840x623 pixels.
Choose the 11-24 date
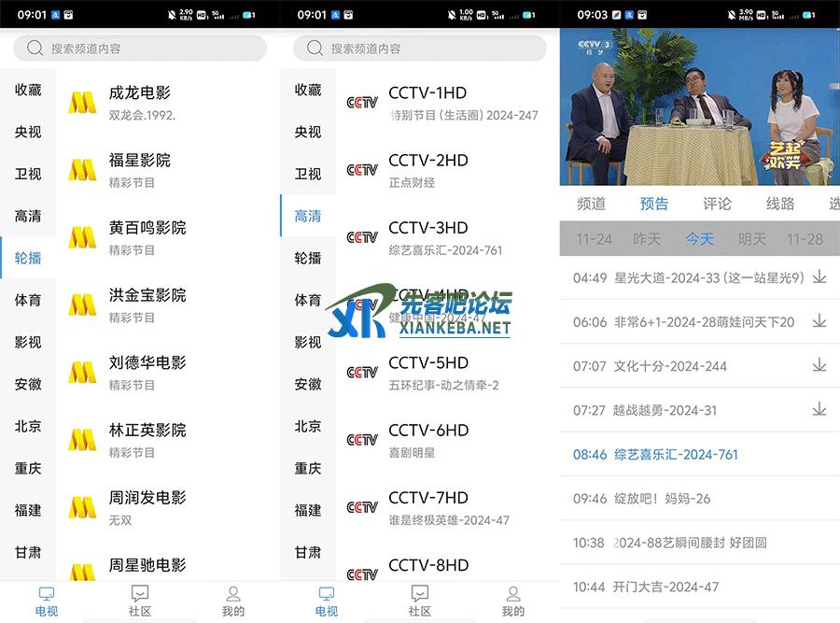point(594,239)
